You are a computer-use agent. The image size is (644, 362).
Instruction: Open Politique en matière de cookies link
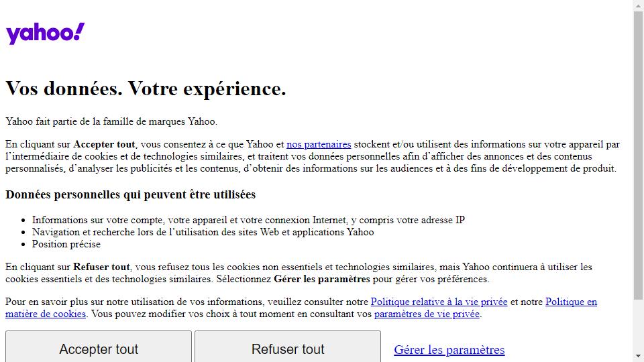pyautogui.click(x=571, y=302)
